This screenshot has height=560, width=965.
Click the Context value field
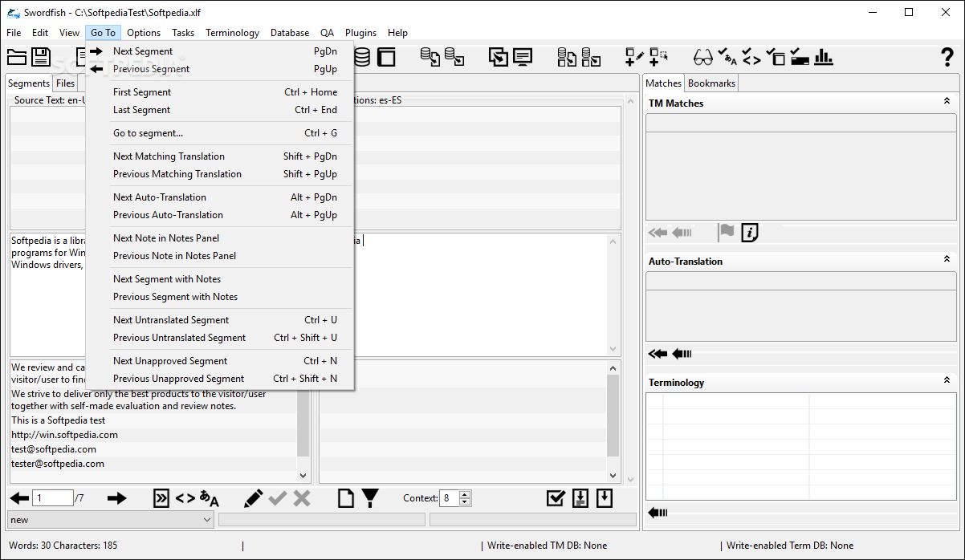pyautogui.click(x=450, y=498)
